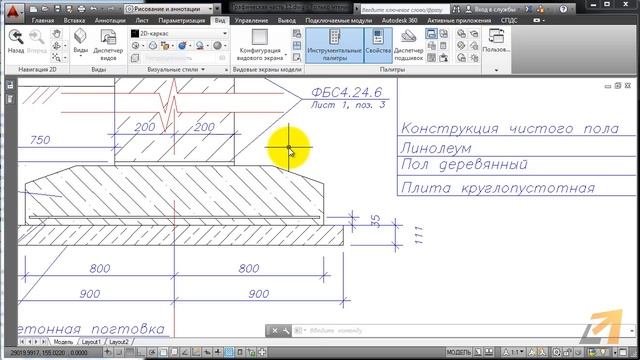This screenshot has width=640, height=360.
Task: Click the Undo arrow in quick access toolbar
Action: pyautogui.click(x=93, y=9)
